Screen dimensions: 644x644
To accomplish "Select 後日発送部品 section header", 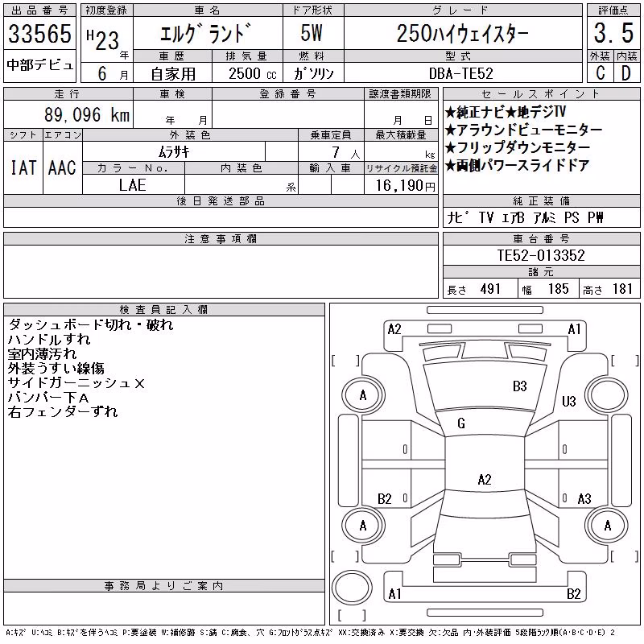I will tap(221, 200).
